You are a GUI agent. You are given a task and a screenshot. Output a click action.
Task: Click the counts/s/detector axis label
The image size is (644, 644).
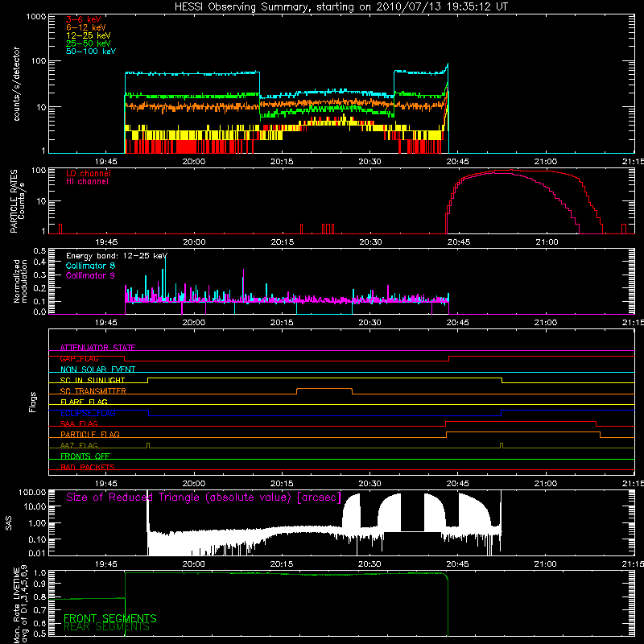click(x=16, y=84)
